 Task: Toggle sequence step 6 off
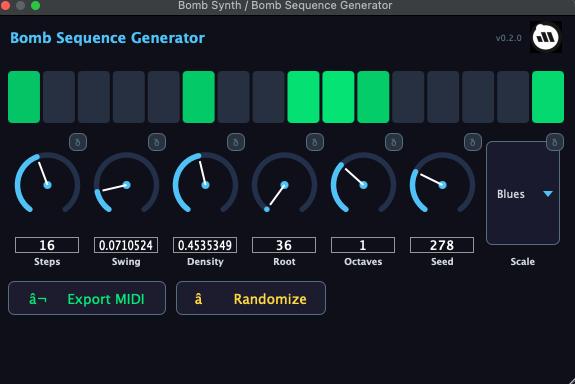pyautogui.click(x=198, y=97)
